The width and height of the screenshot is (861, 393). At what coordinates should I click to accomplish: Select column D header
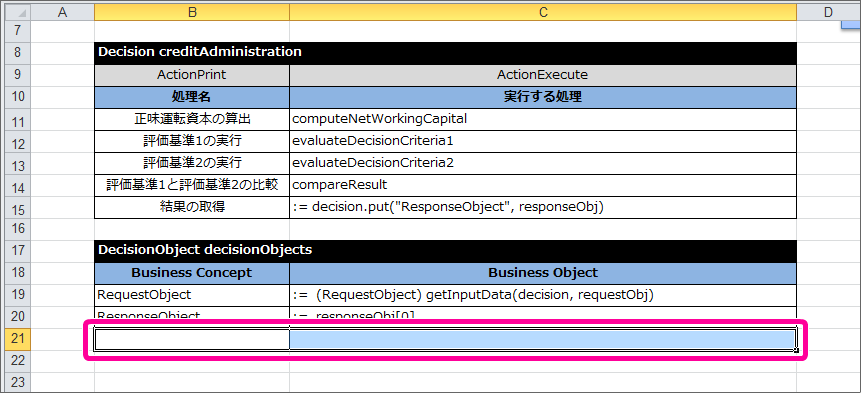[828, 13]
